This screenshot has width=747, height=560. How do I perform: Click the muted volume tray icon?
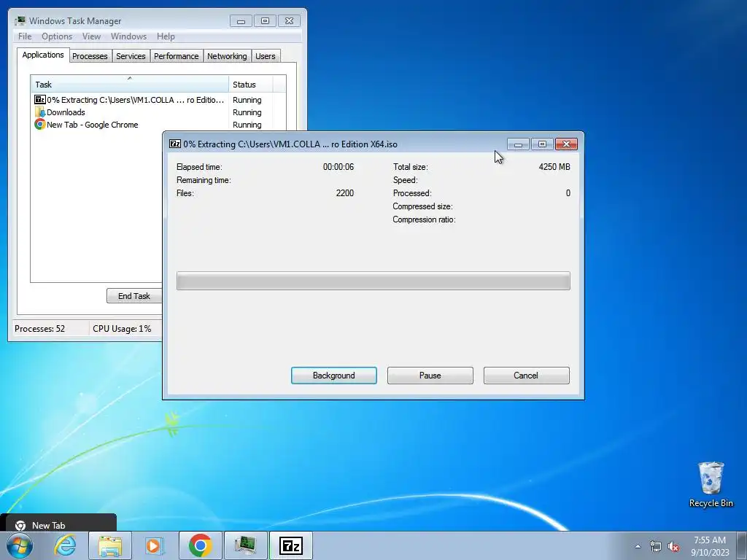673,546
